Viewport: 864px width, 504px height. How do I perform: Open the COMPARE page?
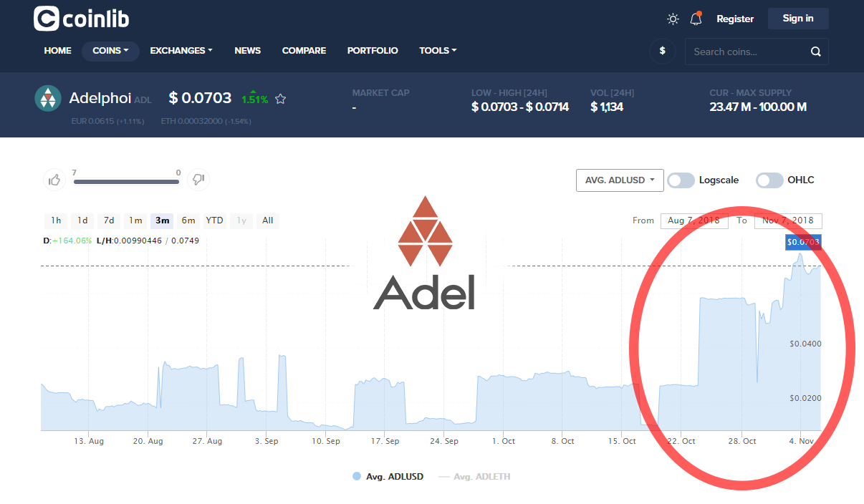click(304, 51)
